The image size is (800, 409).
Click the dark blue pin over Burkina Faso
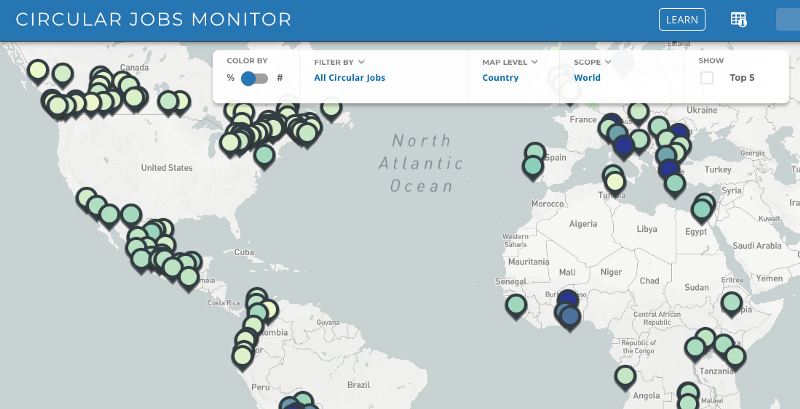pyautogui.click(x=569, y=298)
